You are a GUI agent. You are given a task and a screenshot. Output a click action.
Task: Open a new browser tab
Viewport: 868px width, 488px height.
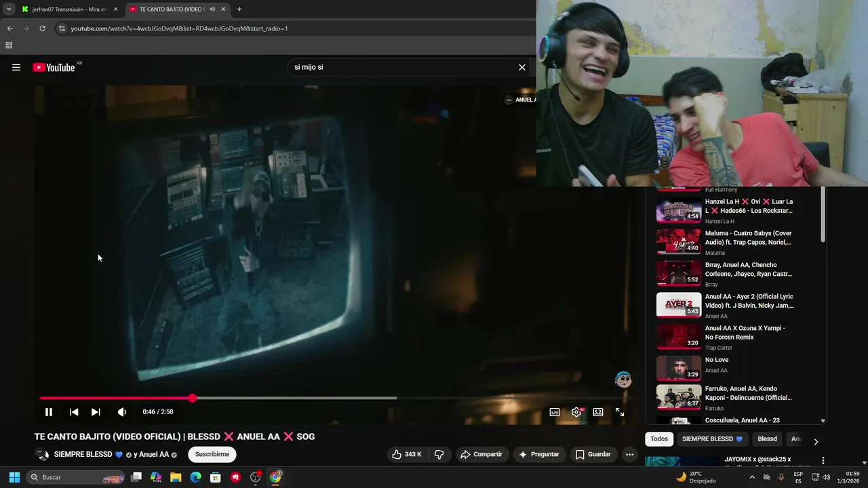239,9
